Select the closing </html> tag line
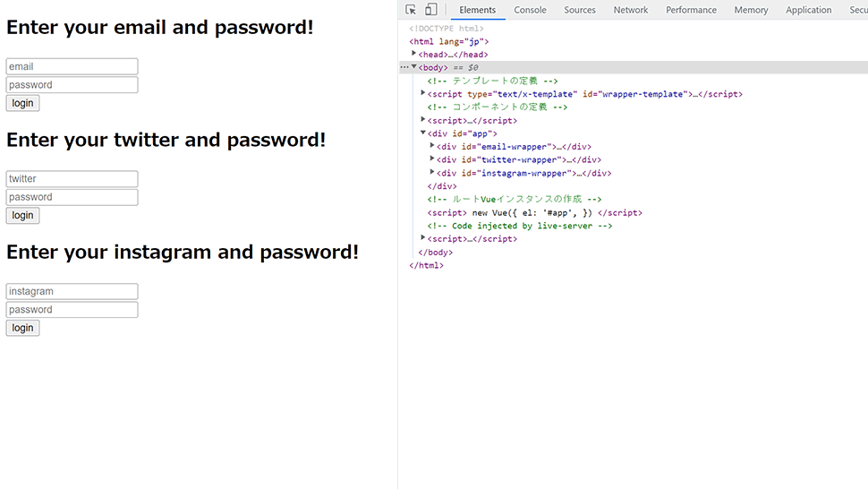This screenshot has width=868, height=489. 426,265
